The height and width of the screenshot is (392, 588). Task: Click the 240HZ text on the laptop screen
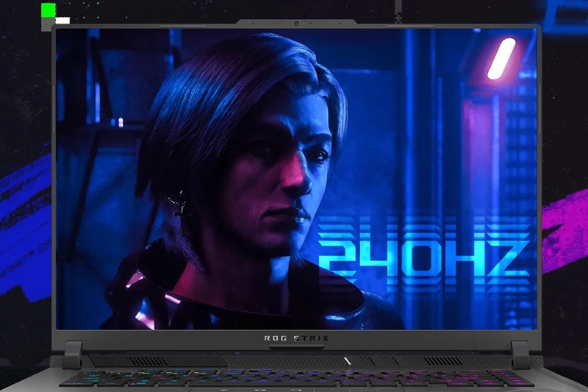(424, 257)
